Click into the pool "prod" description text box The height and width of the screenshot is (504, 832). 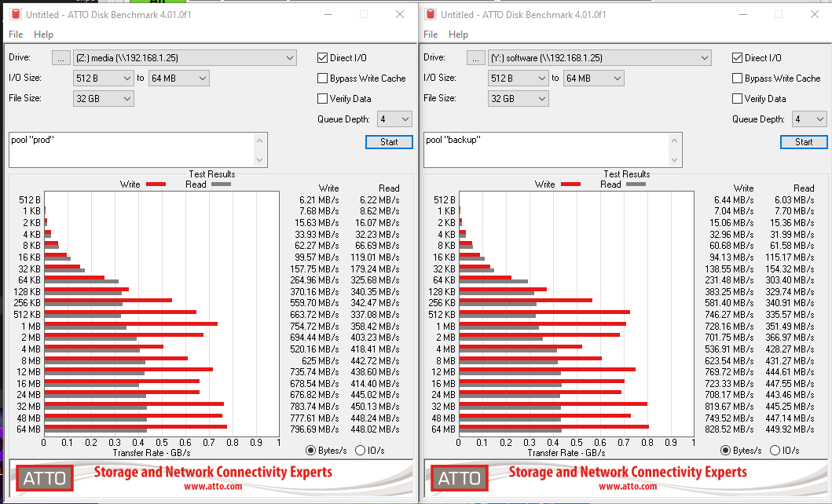tap(131, 150)
